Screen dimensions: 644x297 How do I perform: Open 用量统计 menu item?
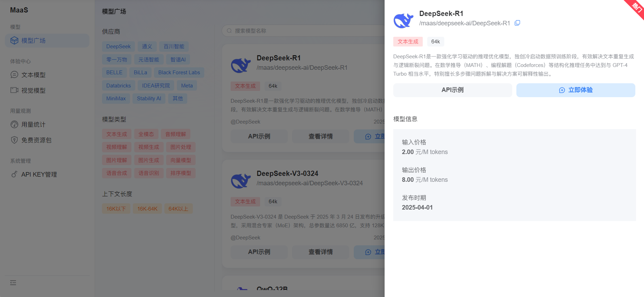click(47, 124)
